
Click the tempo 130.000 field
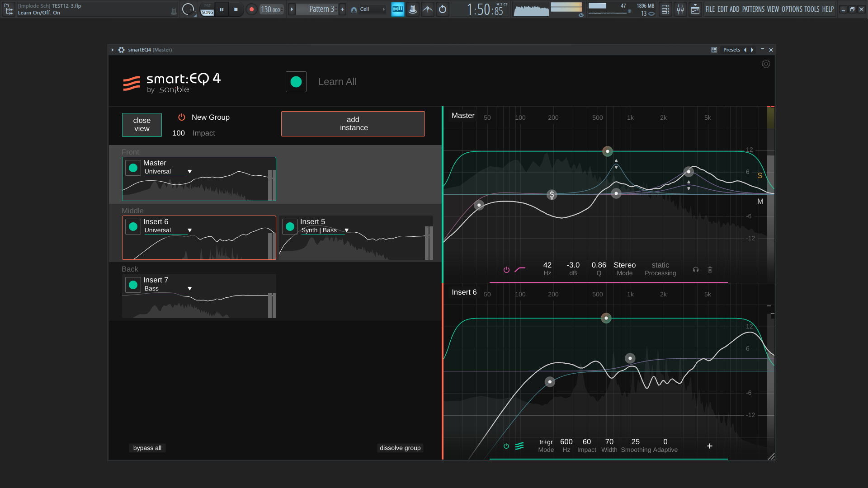[271, 9]
